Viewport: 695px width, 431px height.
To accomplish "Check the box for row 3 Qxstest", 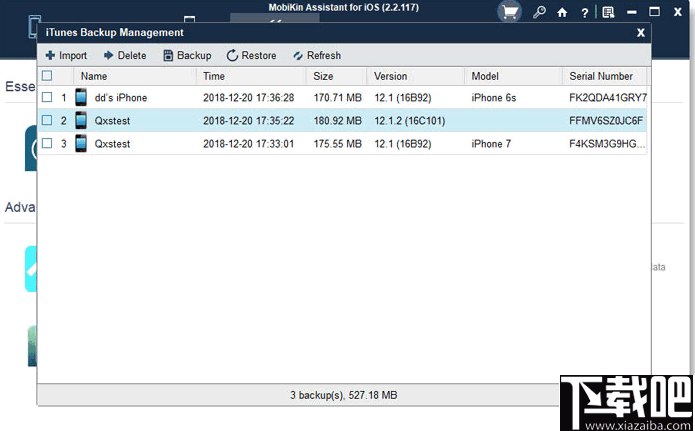I will coord(47,143).
